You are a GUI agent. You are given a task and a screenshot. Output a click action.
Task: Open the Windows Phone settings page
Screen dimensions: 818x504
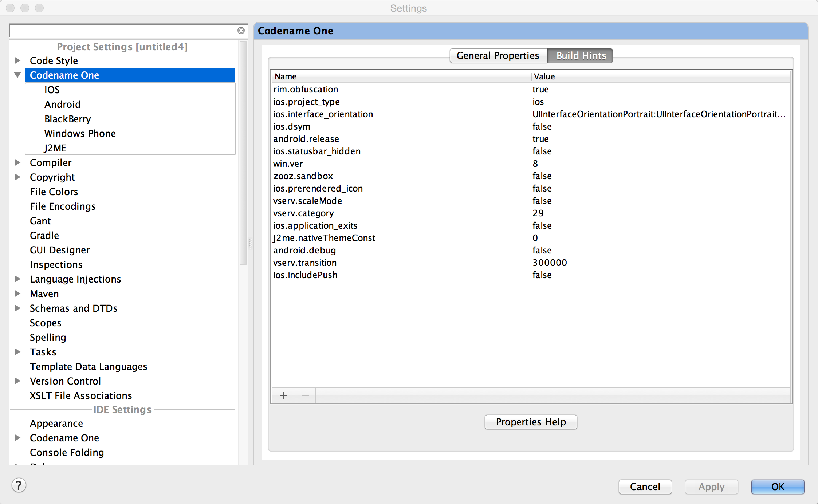(80, 133)
